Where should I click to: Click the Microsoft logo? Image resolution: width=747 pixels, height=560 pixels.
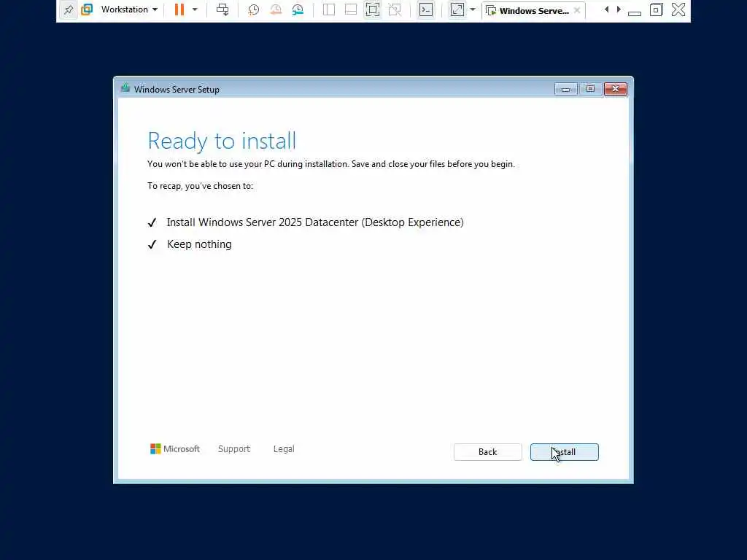(x=175, y=449)
